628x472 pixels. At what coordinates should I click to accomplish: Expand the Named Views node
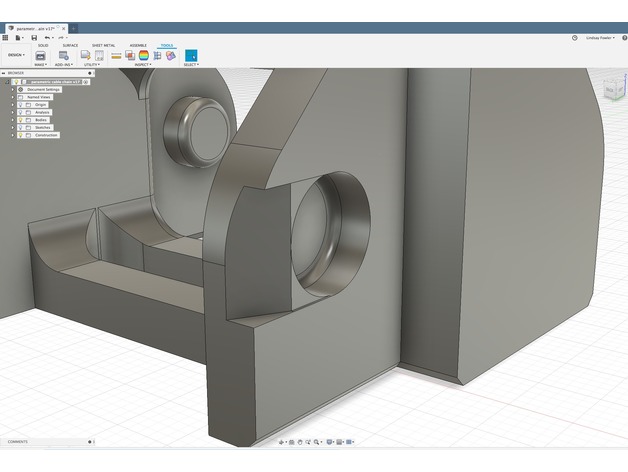(x=13, y=97)
